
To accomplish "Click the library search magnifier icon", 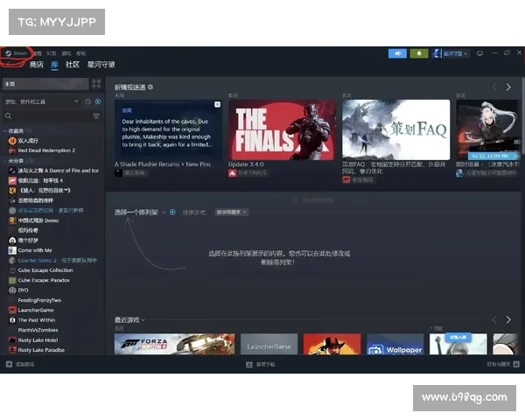I will pyautogui.click(x=9, y=115).
